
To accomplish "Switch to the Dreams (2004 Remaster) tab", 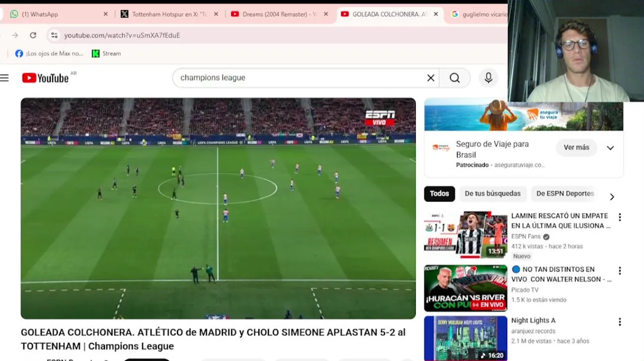I will pos(279,14).
